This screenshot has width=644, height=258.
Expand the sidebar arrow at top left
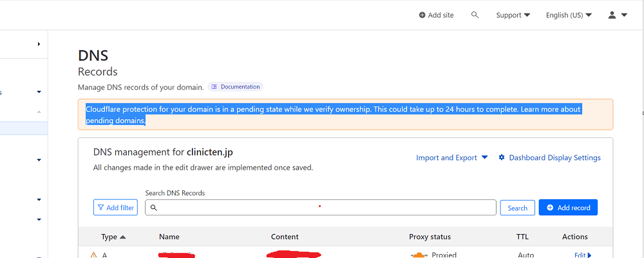(39, 44)
